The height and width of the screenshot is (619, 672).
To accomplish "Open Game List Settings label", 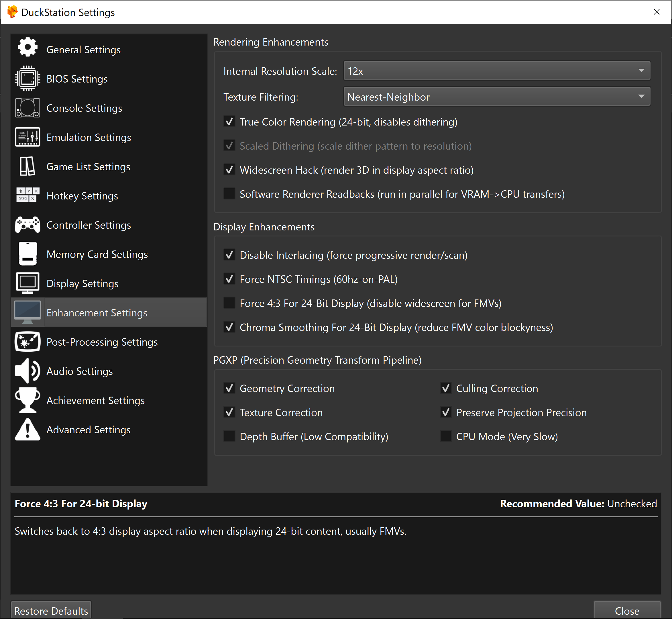I will pos(88,167).
